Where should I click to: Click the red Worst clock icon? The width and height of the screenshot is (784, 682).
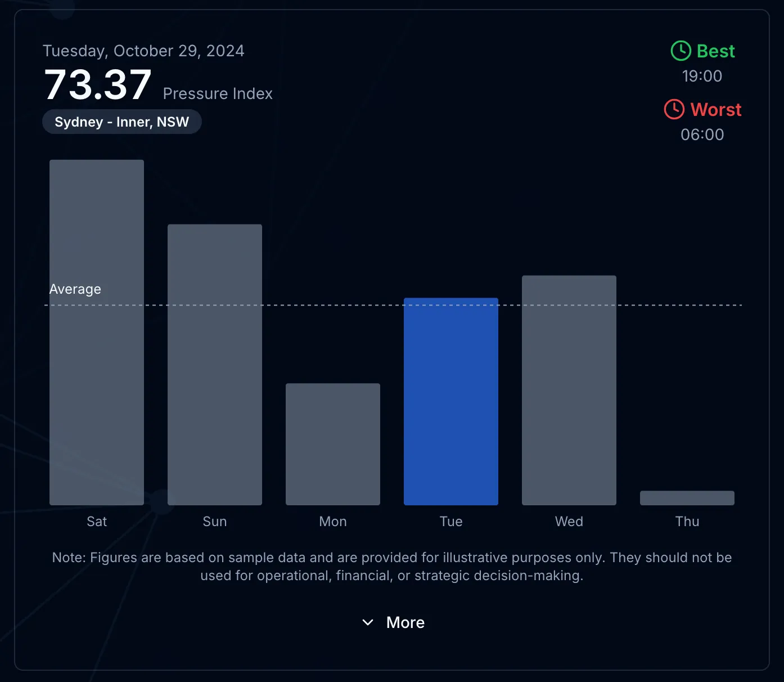tap(674, 109)
